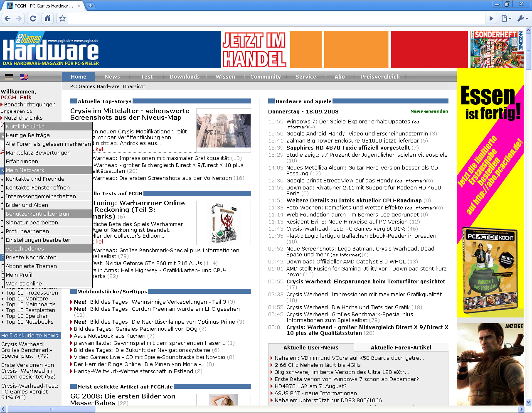The height and width of the screenshot is (413, 532).
Task: Open the Service navigation menu
Action: [306, 77]
